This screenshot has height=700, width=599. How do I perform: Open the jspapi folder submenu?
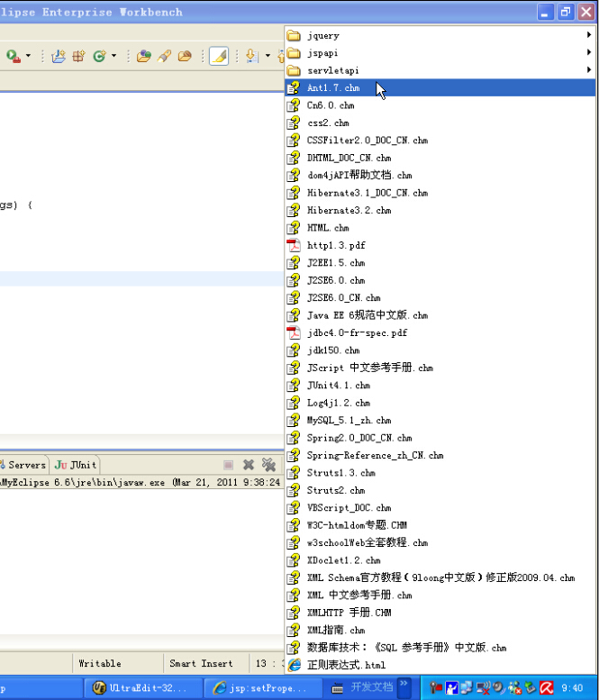440,52
